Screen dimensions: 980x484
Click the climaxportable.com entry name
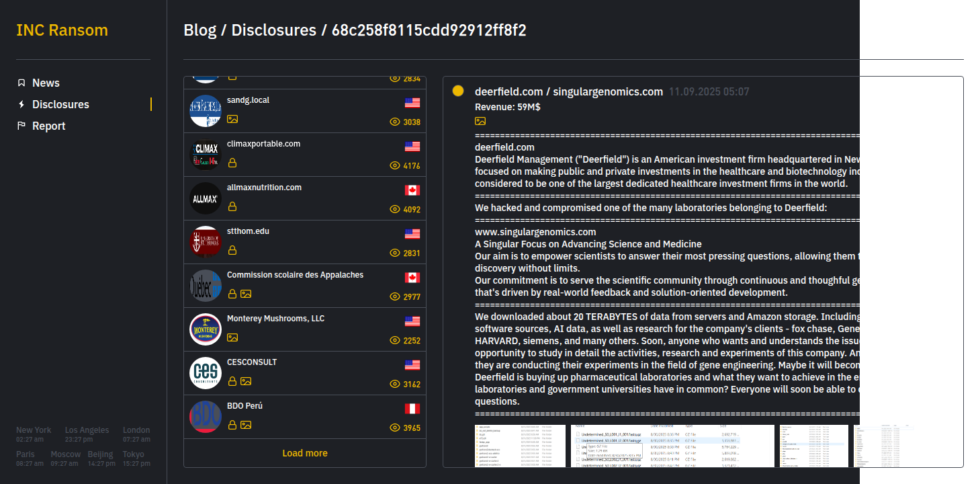(x=263, y=144)
